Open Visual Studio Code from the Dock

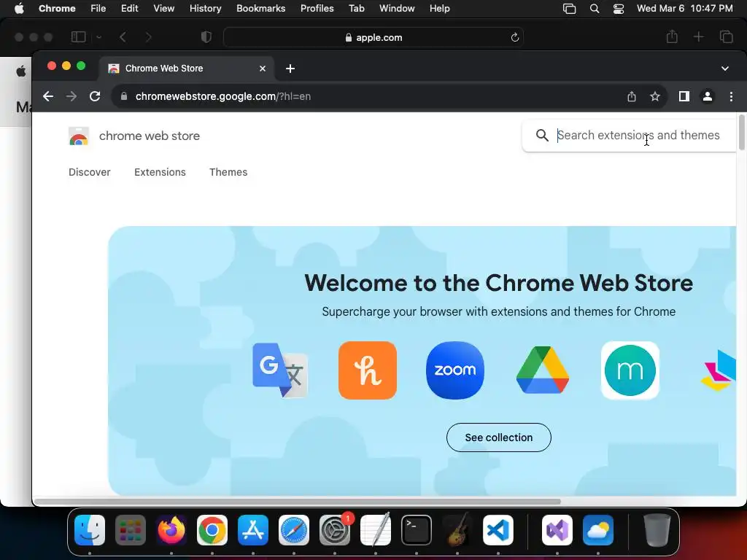498,530
